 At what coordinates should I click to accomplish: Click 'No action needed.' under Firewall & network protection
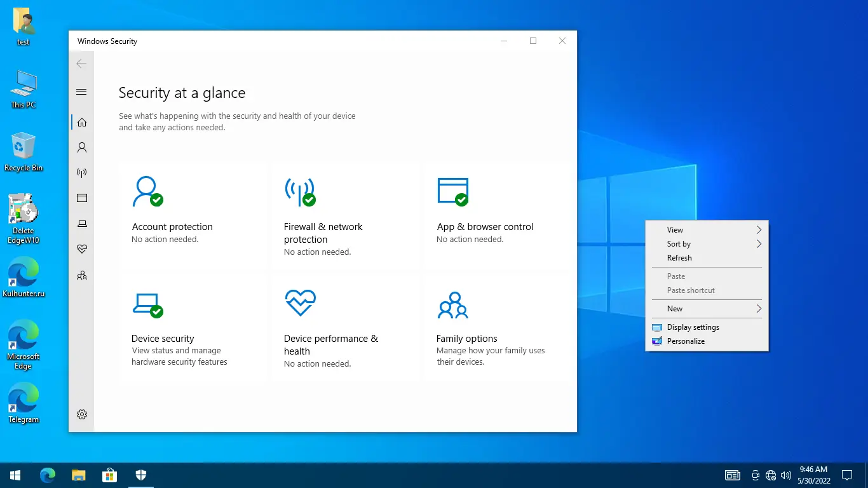point(318,252)
